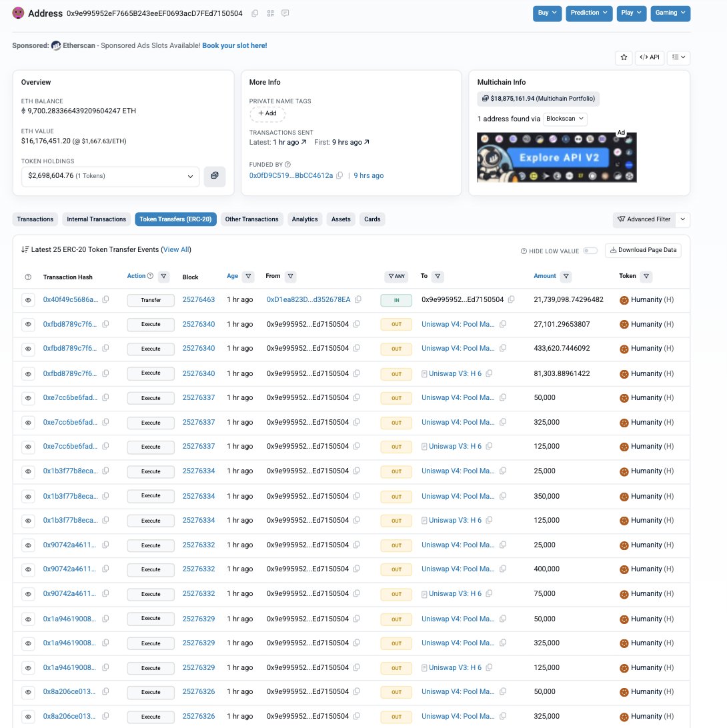Click the API button
Viewport: 727px width, 728px height.
[x=650, y=57]
